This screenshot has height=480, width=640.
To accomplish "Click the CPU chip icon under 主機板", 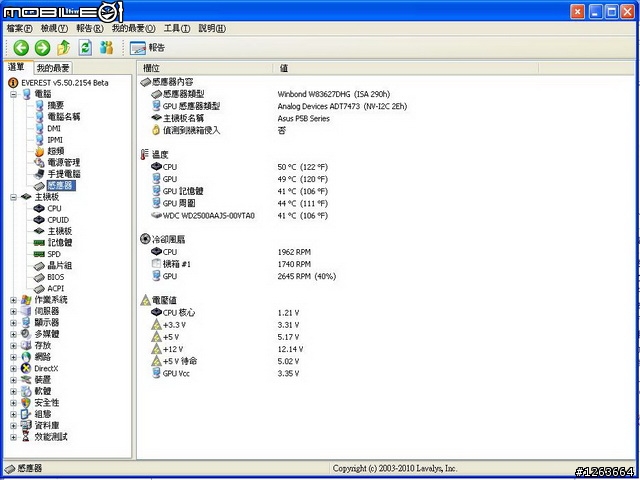I will (39, 209).
